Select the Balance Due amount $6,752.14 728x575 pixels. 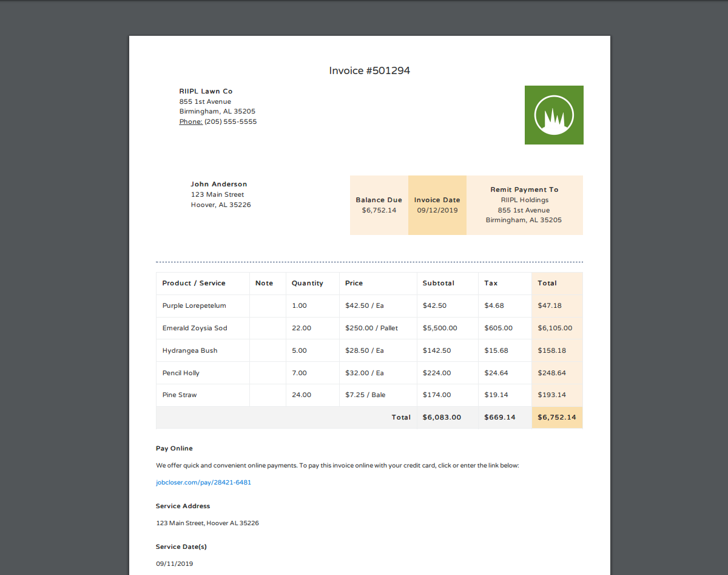click(379, 209)
